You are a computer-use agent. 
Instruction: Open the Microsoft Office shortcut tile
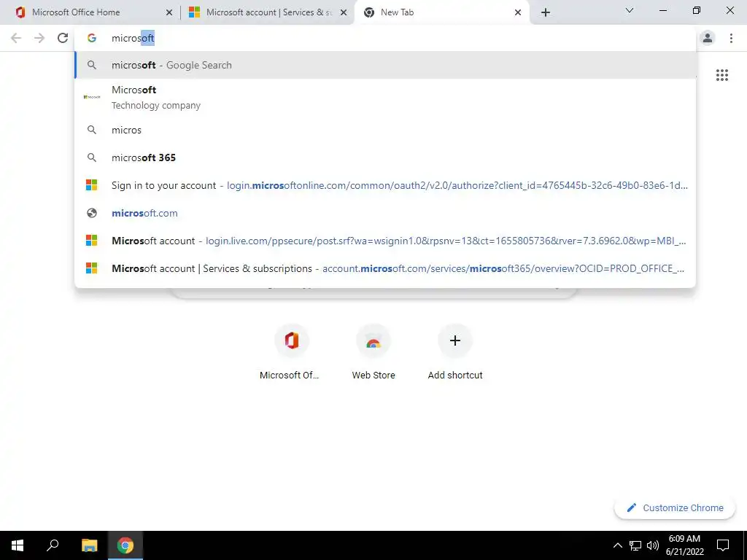click(292, 351)
